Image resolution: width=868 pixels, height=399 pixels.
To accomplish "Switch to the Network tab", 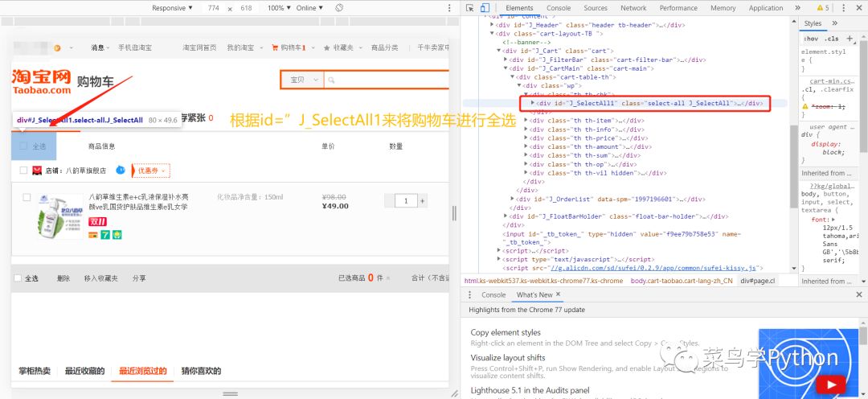I will point(633,8).
